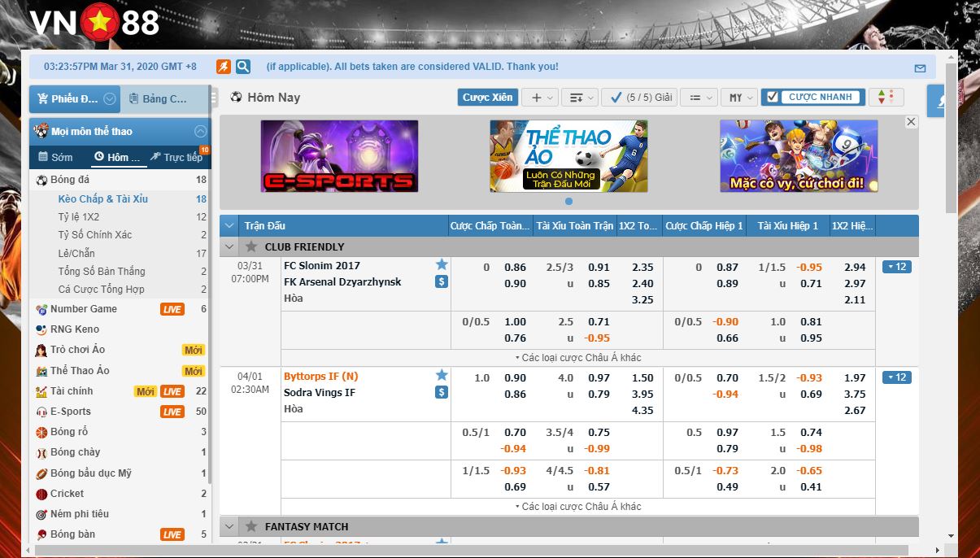Switch to the Sớm tab
The image size is (980, 558).
pyautogui.click(x=55, y=157)
